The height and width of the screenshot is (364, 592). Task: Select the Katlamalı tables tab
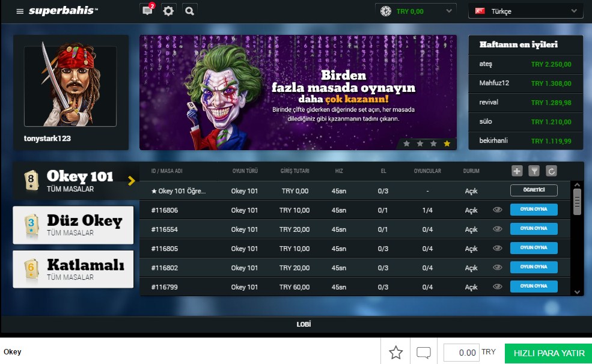(x=73, y=268)
